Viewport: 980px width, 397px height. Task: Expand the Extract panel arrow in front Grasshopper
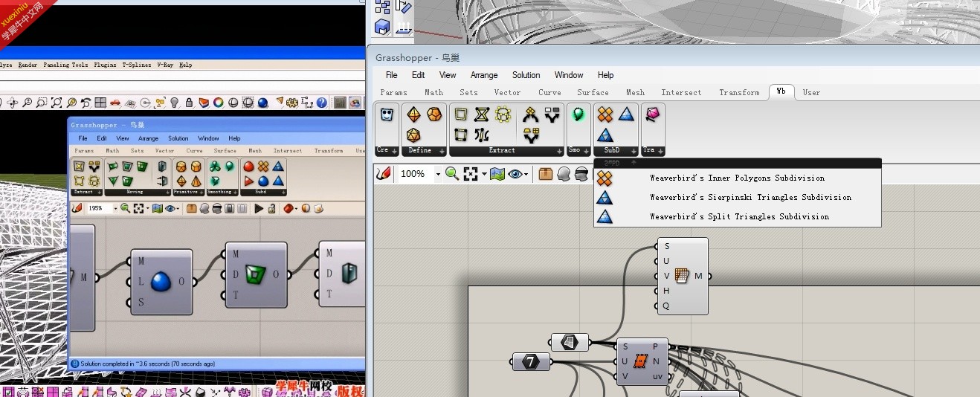click(x=559, y=152)
